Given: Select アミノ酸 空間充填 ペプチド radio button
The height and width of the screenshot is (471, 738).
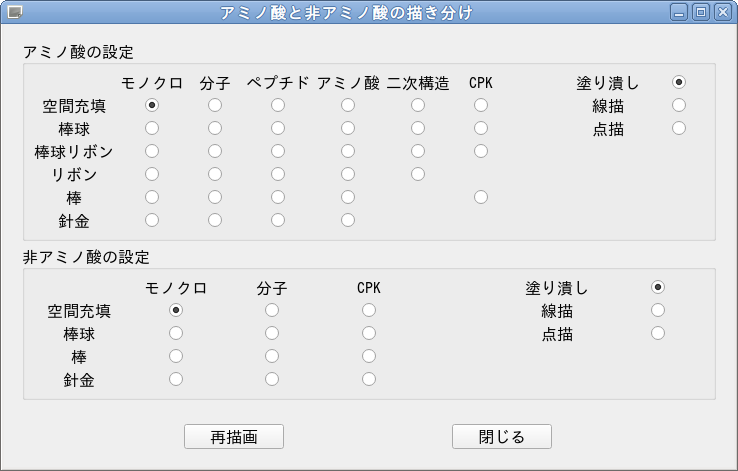Looking at the screenshot, I should click(278, 105).
